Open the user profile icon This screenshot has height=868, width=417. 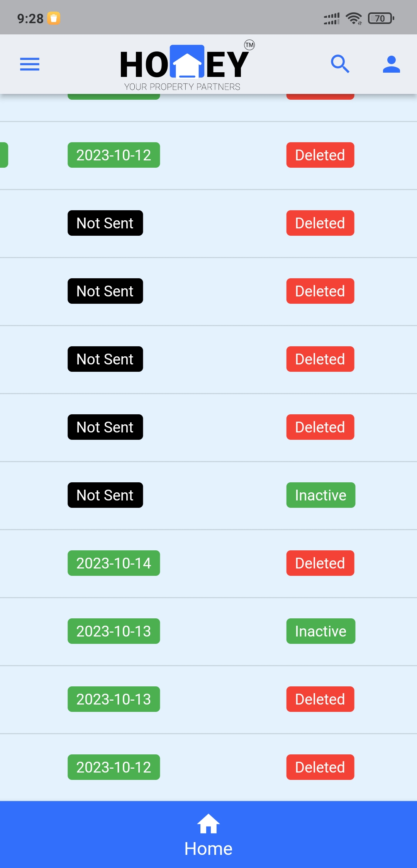(x=391, y=64)
